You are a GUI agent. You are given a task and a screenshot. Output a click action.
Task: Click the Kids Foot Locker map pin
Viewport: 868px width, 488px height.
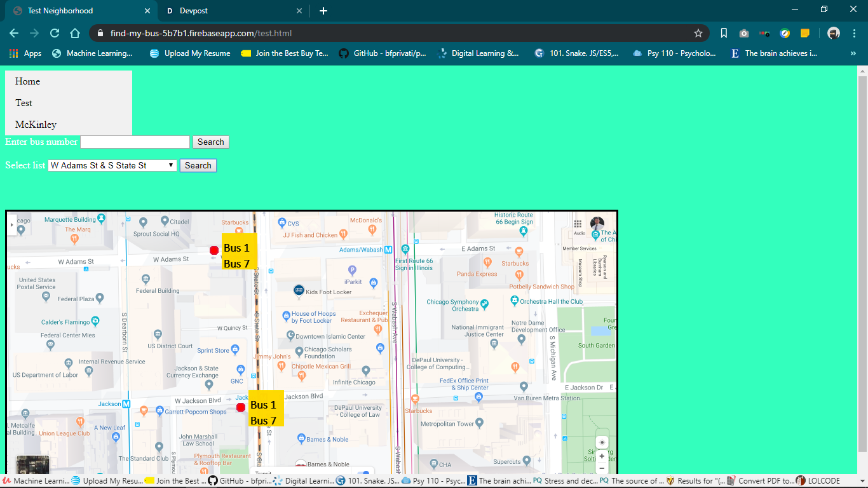tap(299, 290)
